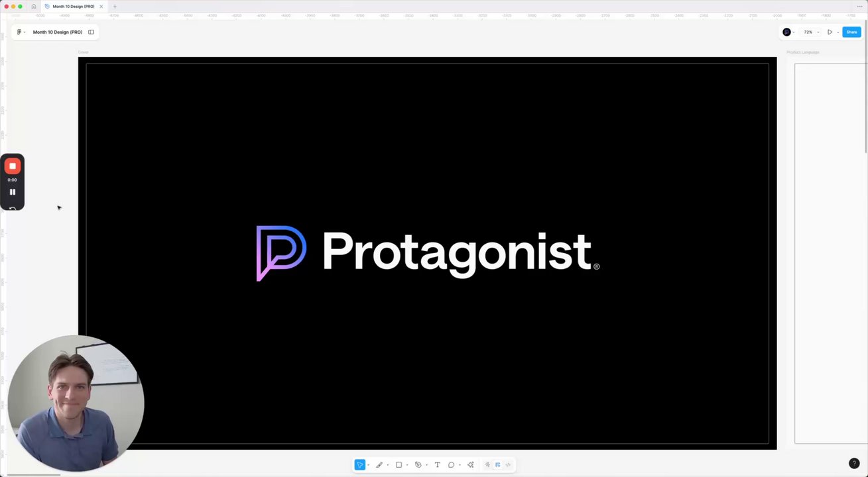Screen dimensions: 868x477
Task: Click the circular webcam video bubble
Action: pyautogui.click(x=76, y=403)
